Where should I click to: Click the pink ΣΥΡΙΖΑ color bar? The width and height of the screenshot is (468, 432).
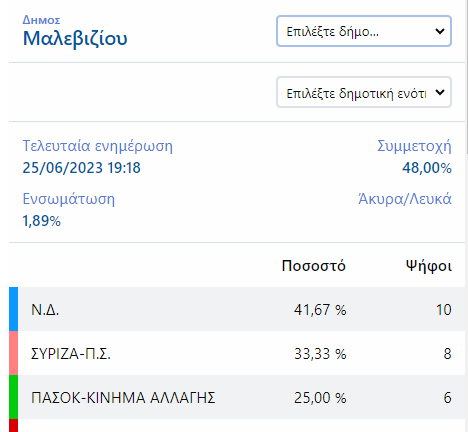pos(13,353)
